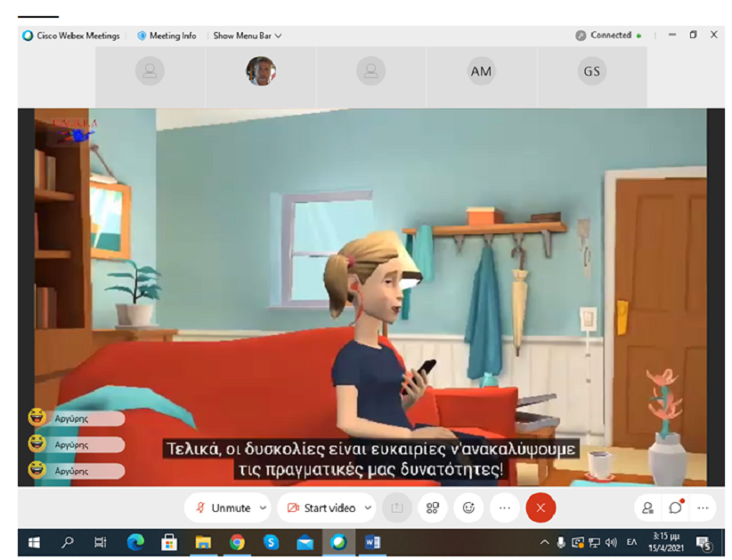
Task: Open the Windows notification center
Action: [704, 543]
